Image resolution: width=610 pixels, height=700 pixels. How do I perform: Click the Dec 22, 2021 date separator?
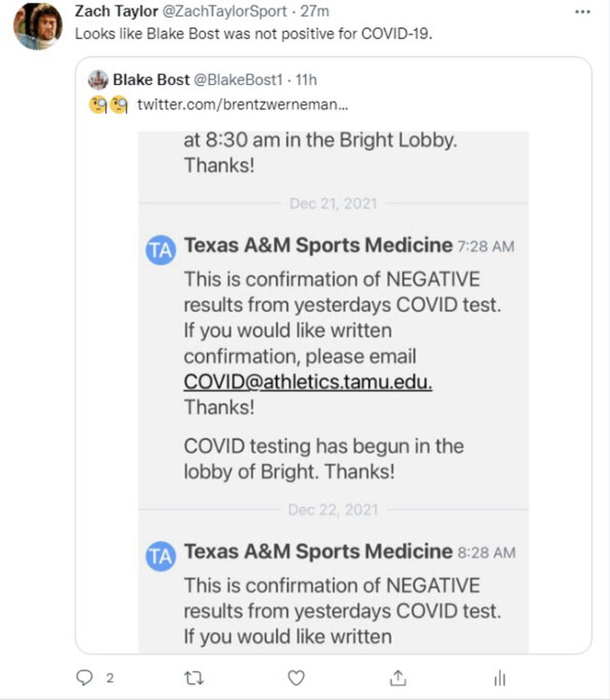click(x=333, y=510)
